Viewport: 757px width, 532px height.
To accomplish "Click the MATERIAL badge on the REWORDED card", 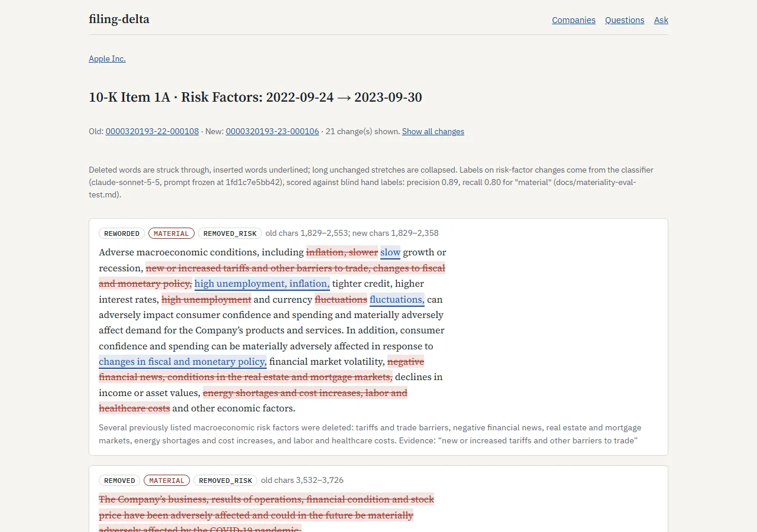I will pos(172,233).
